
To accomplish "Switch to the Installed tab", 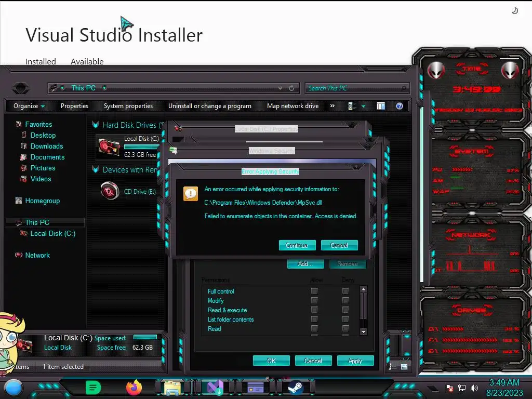I will 41,61.
